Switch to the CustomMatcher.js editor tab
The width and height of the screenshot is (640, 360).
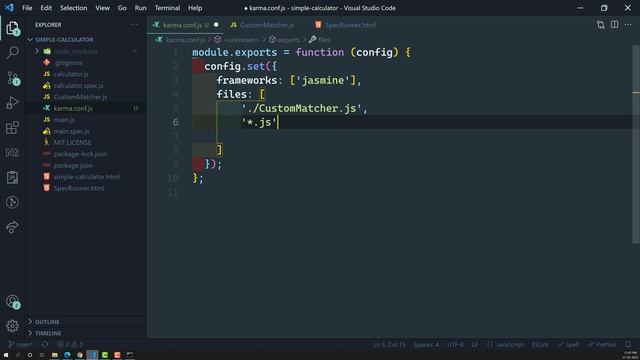tap(267, 25)
